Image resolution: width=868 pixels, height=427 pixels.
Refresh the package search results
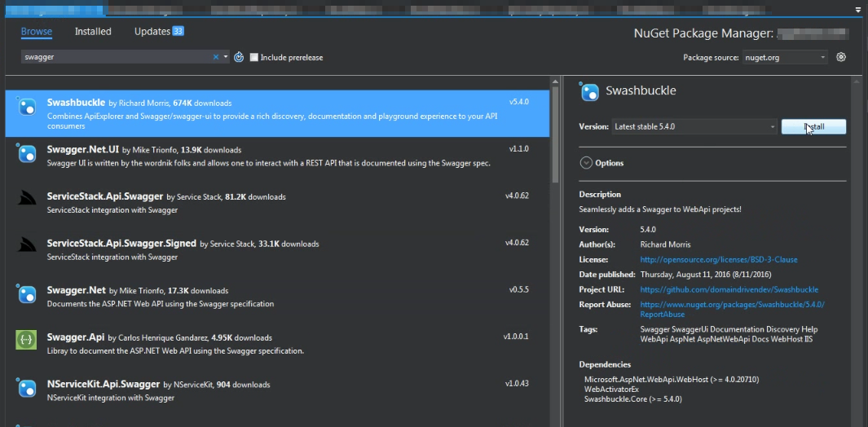[x=239, y=57]
